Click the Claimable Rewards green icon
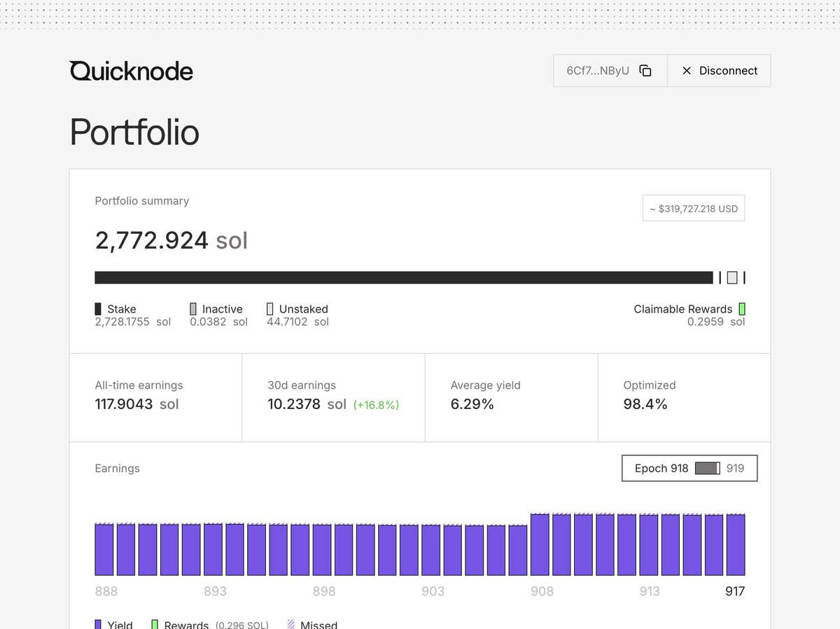 coord(742,309)
